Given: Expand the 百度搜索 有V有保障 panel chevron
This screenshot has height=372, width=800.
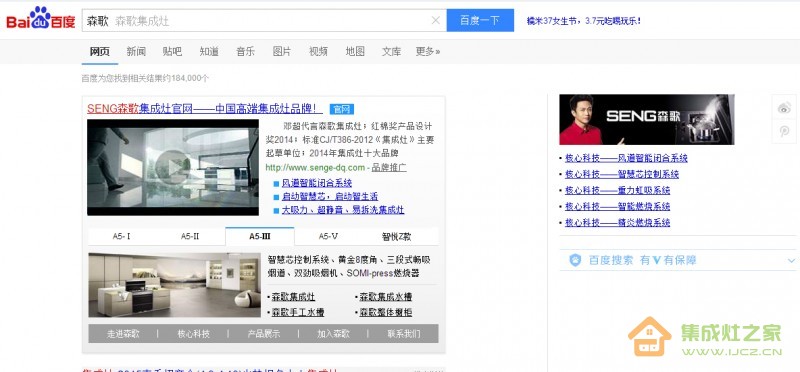Looking at the screenshot, I should (x=791, y=261).
